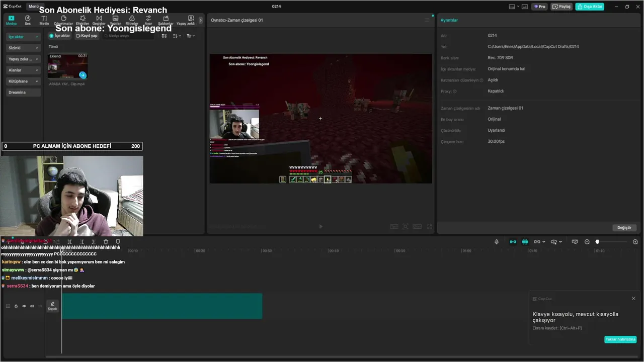Click the İçe aktar import button
This screenshot has height=362, width=644.
60,36
